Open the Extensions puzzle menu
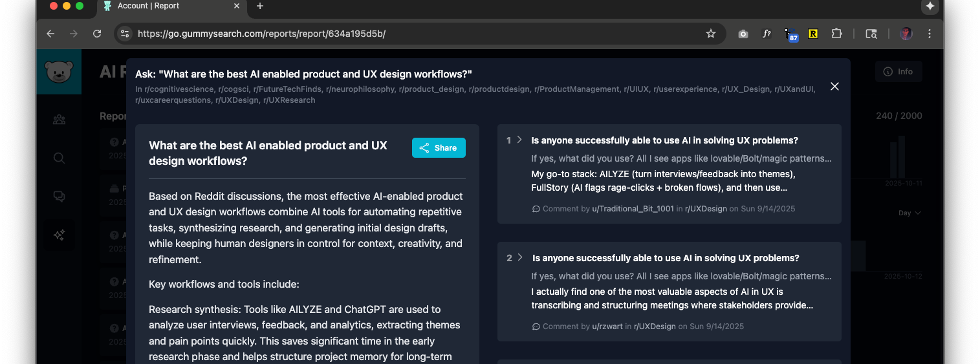This screenshot has width=980, height=364. coord(836,34)
